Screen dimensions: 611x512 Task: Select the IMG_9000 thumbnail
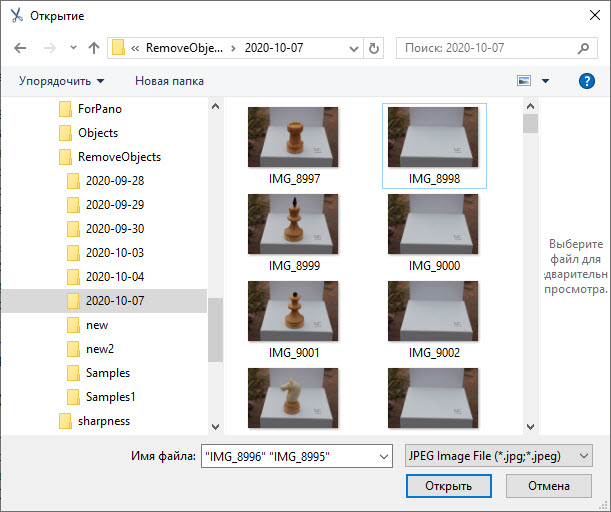(x=433, y=224)
